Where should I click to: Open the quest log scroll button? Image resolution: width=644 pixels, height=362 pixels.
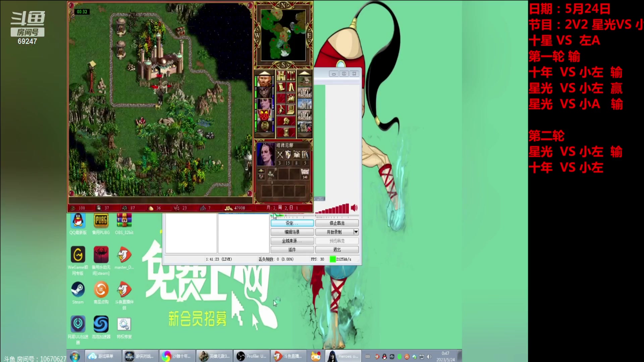coord(281,87)
